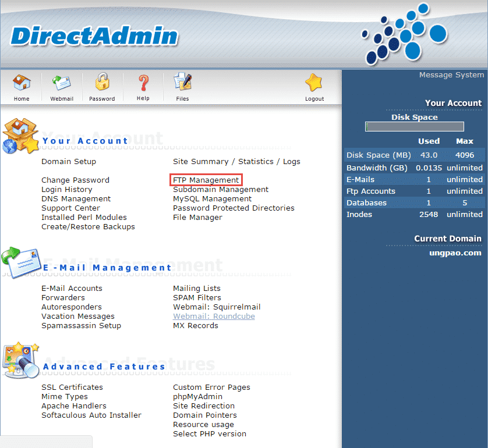Click the Bandwidth (GB) row label
Screen dimensions: 488x448
coord(377,168)
